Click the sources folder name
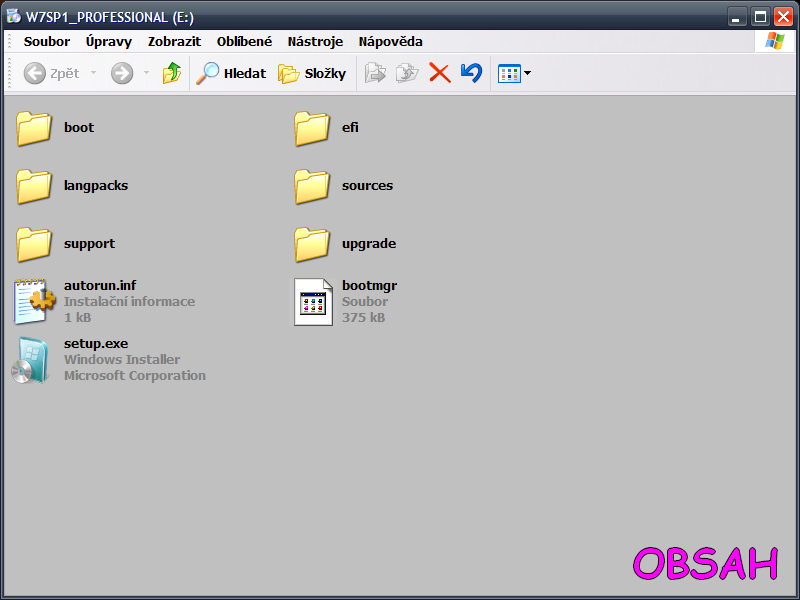 [x=367, y=186]
